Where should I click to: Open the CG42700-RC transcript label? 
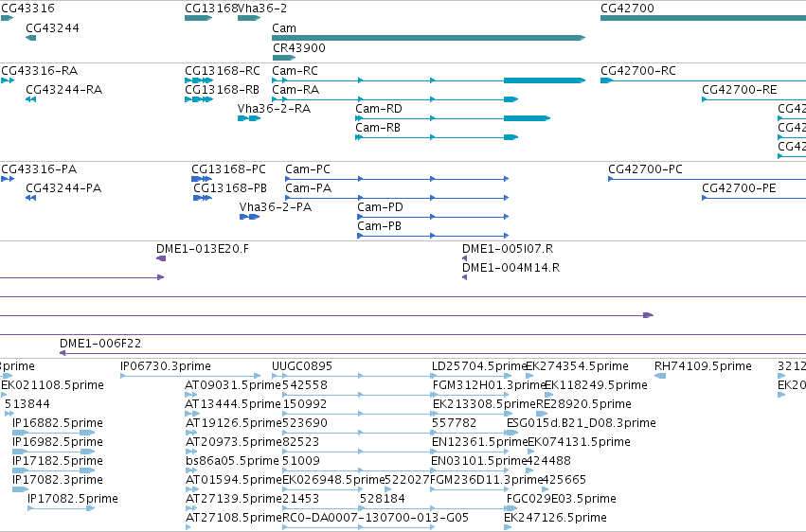tap(638, 71)
